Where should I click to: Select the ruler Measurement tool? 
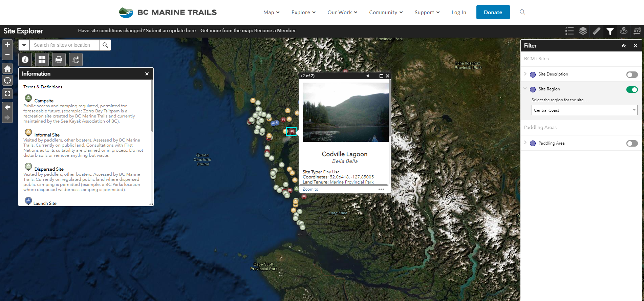(x=596, y=31)
